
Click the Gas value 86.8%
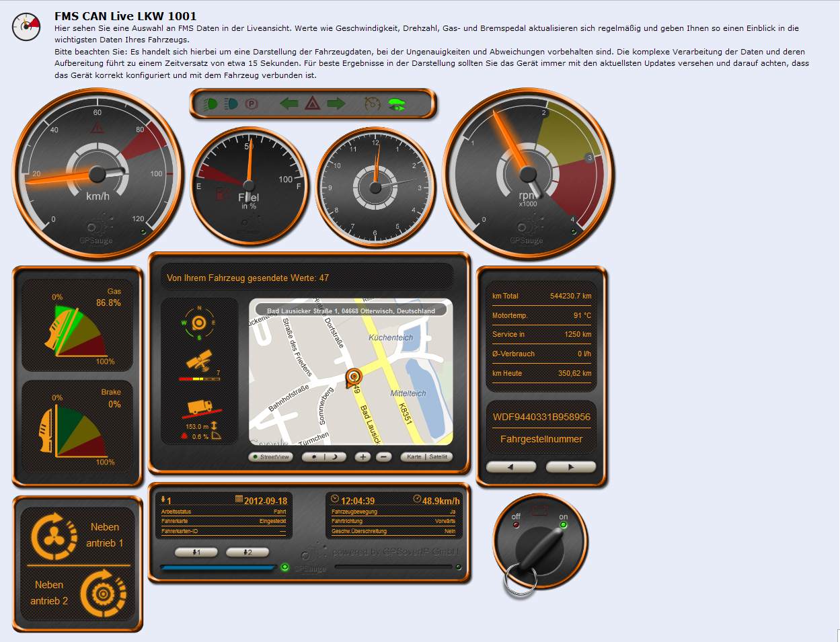click(x=108, y=303)
